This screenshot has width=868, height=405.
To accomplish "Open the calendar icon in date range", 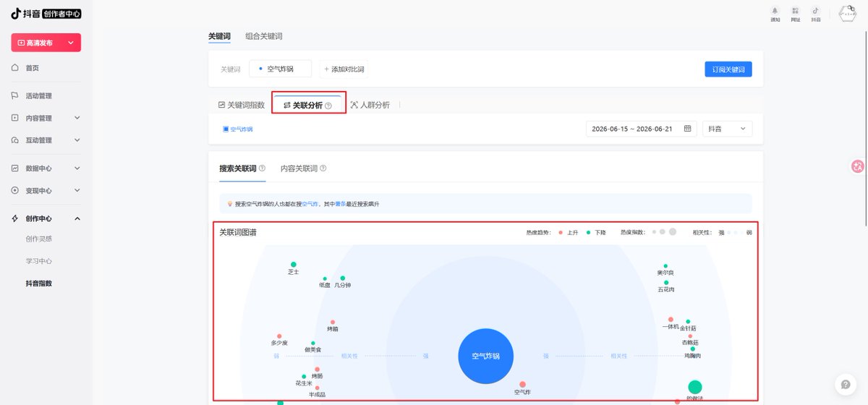I will (x=687, y=129).
